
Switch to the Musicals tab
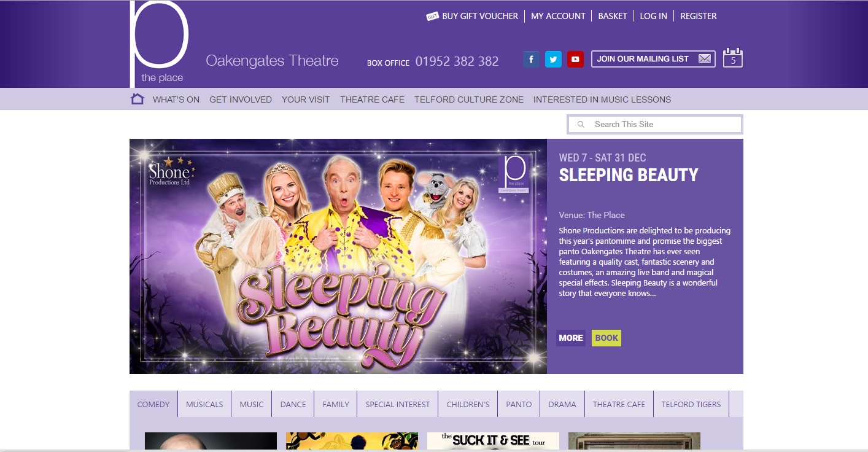(x=204, y=404)
